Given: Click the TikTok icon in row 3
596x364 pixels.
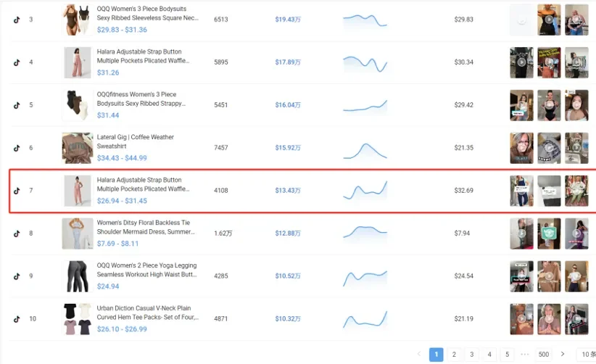Looking at the screenshot, I should point(17,20).
